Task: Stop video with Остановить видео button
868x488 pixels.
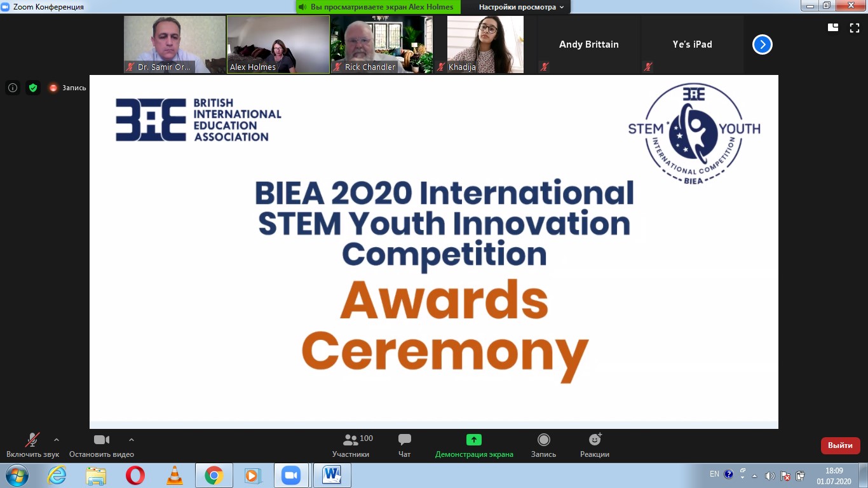Action: coord(102,445)
